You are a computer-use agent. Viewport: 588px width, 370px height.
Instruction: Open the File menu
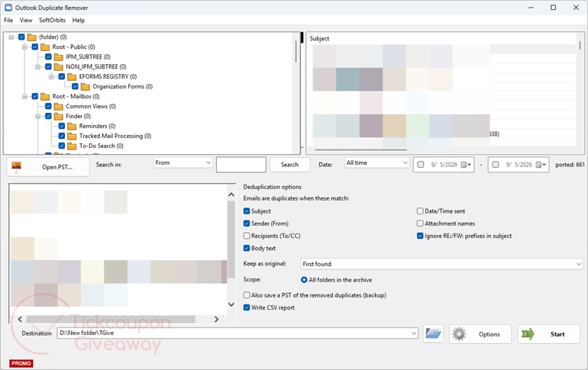[8, 21]
